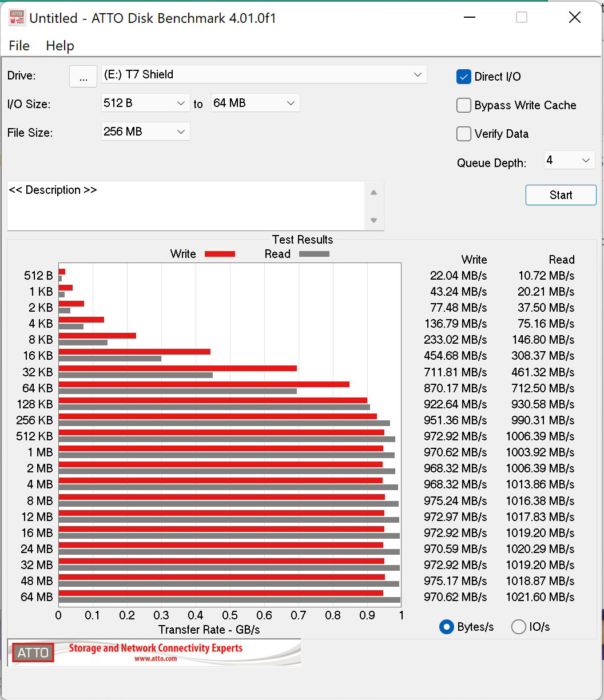
Task: Click the description scroll up arrow
Action: click(373, 193)
